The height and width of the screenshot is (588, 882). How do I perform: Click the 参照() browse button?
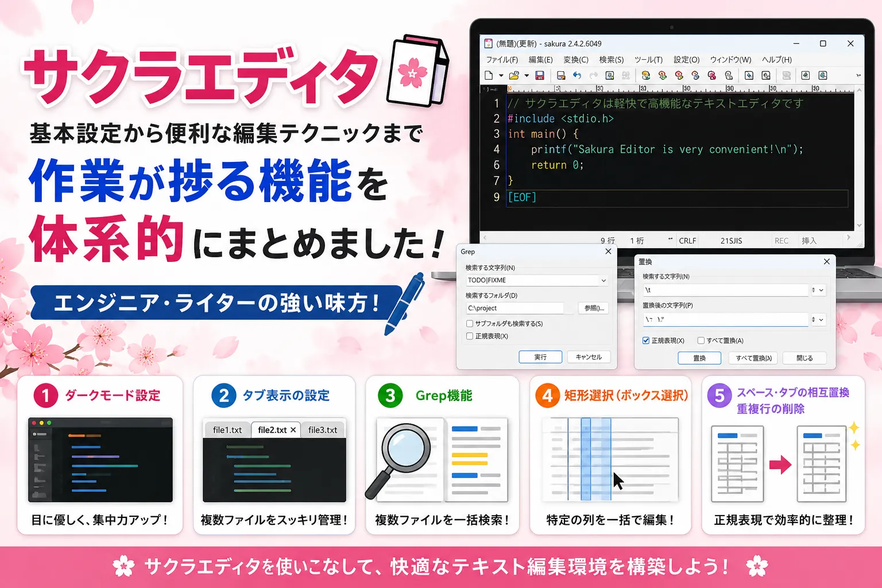tap(594, 308)
